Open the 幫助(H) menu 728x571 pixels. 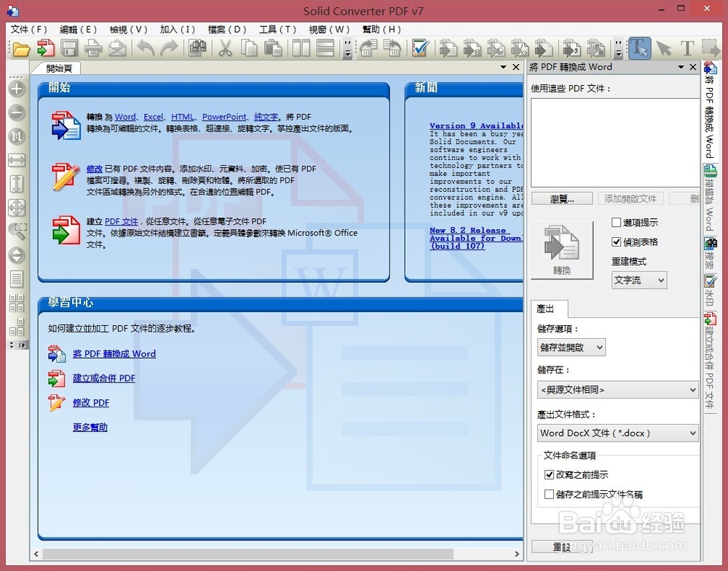pos(381,30)
